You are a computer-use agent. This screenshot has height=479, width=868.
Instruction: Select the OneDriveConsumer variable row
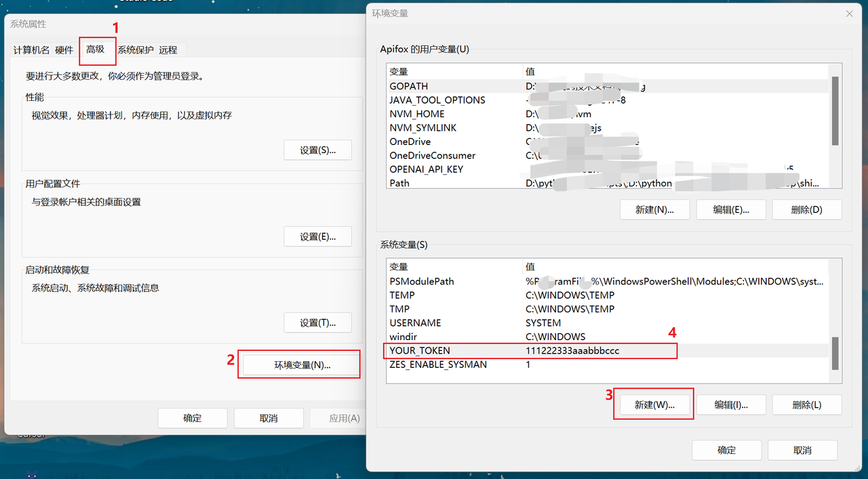click(608, 155)
